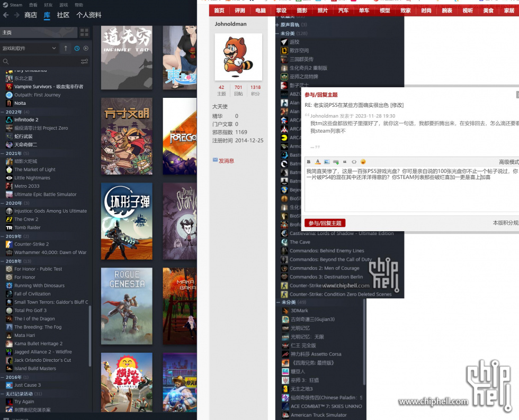This screenshot has width=519, height=420.
Task: Open the 帮助 menu in Steam
Action: click(x=79, y=5)
